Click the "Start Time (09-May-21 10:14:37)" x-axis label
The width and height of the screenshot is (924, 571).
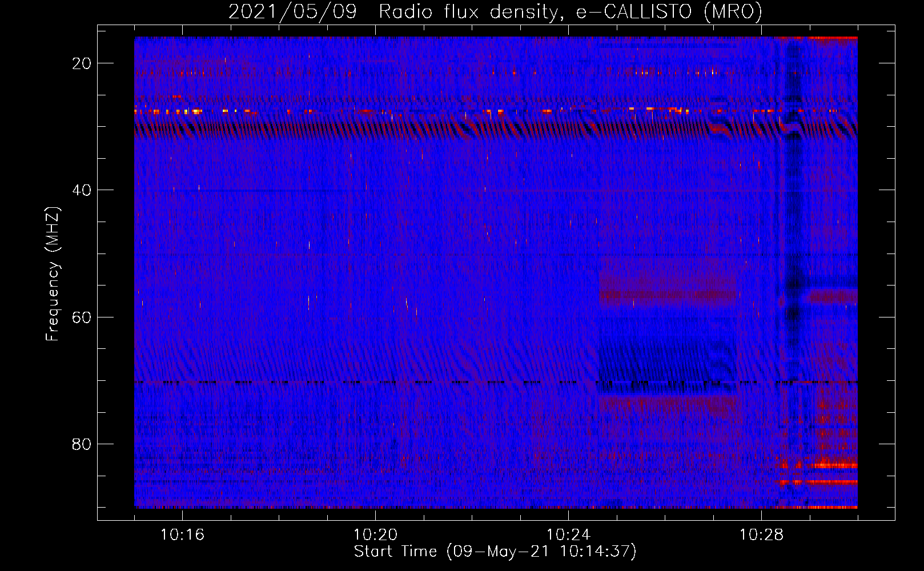(x=495, y=552)
